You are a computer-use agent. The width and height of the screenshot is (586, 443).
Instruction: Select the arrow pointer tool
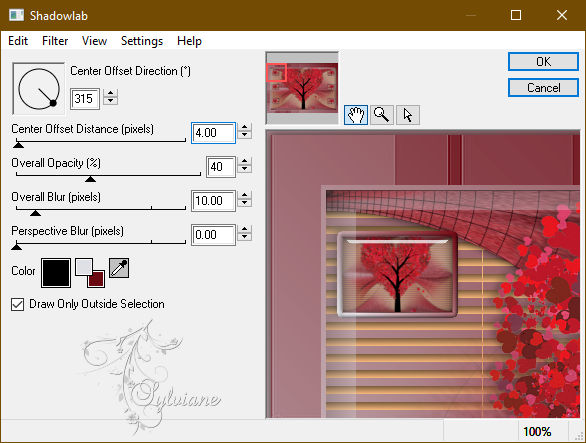pos(408,115)
